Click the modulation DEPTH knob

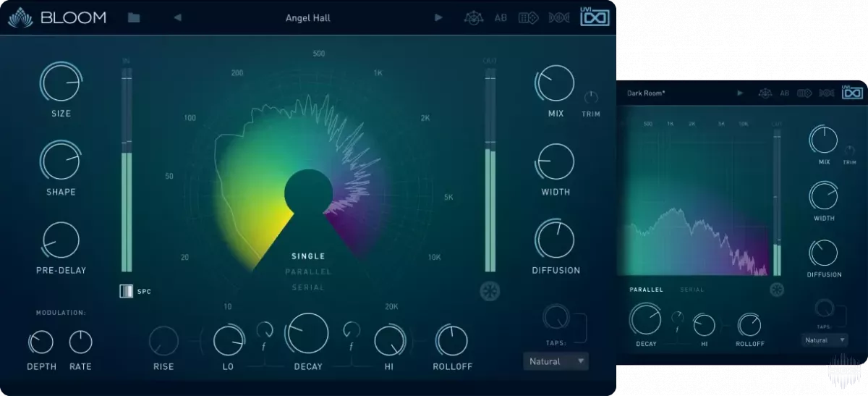tap(41, 342)
